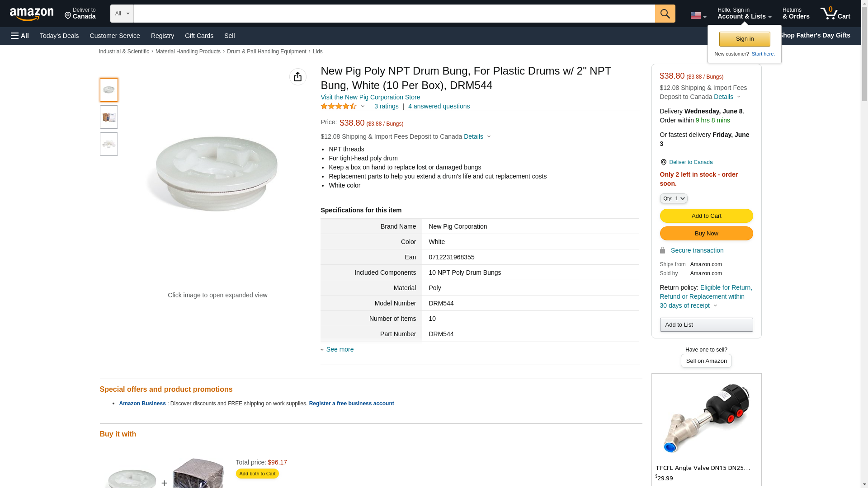Screen dimensions: 868x488
Task: Open the Qty quantity dropdown
Action: [674, 198]
